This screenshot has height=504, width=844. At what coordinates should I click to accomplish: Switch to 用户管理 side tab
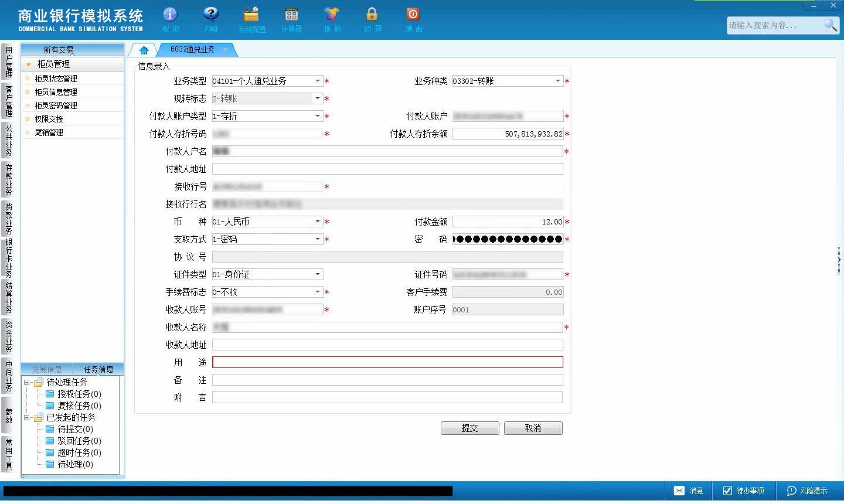pyautogui.click(x=9, y=62)
